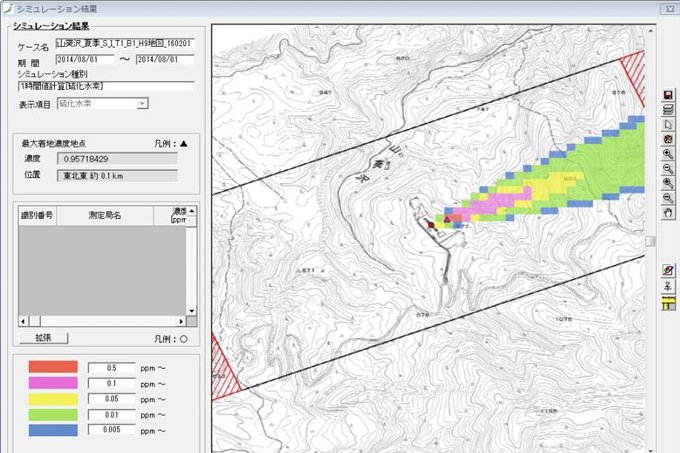The width and height of the screenshot is (680, 453).
Task: Click the red icon below the pointer tool
Action: click(667, 139)
